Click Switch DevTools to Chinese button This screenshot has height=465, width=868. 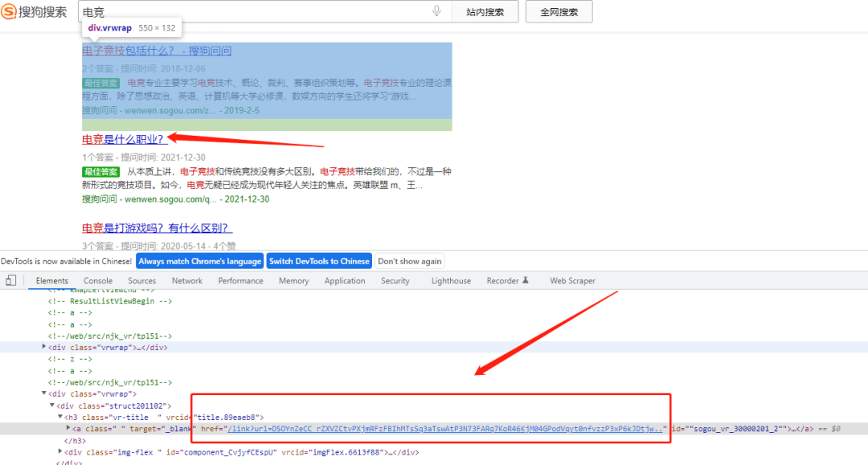coord(319,261)
